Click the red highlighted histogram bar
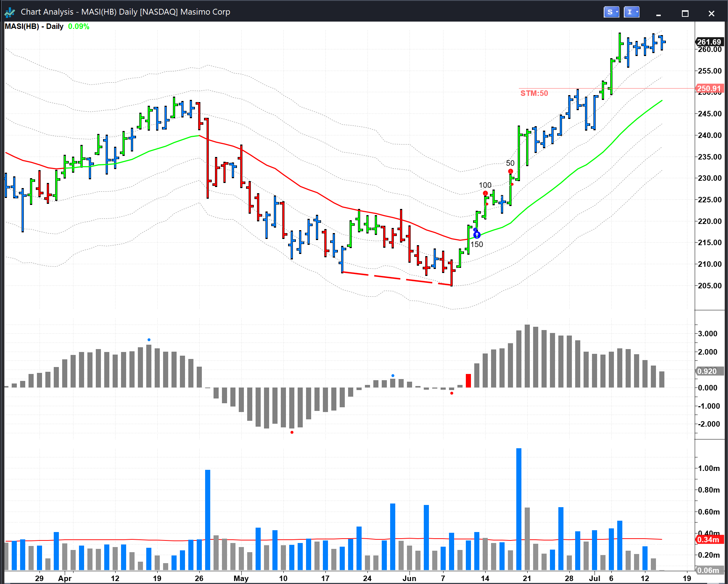The height and width of the screenshot is (584, 728). tap(468, 381)
